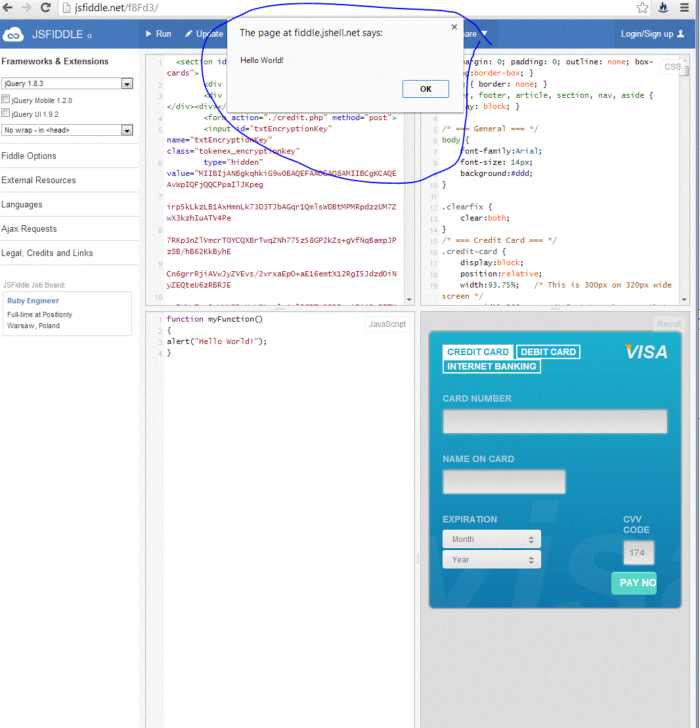Open the No wrap - in head dropdown
Image resolution: width=700 pixels, height=728 pixels.
pyautogui.click(x=68, y=130)
